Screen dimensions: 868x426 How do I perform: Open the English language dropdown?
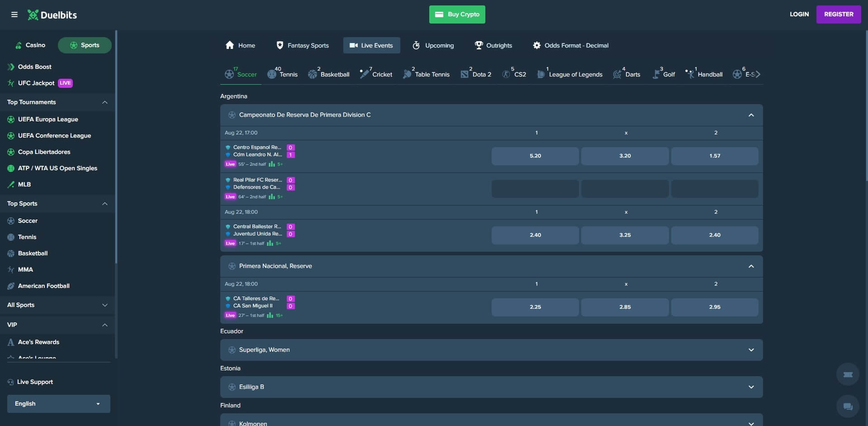click(x=58, y=403)
